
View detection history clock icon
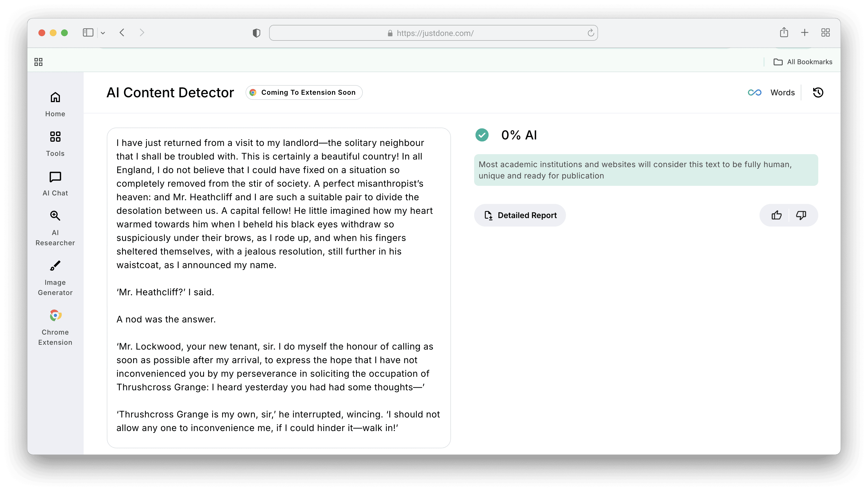[818, 92]
